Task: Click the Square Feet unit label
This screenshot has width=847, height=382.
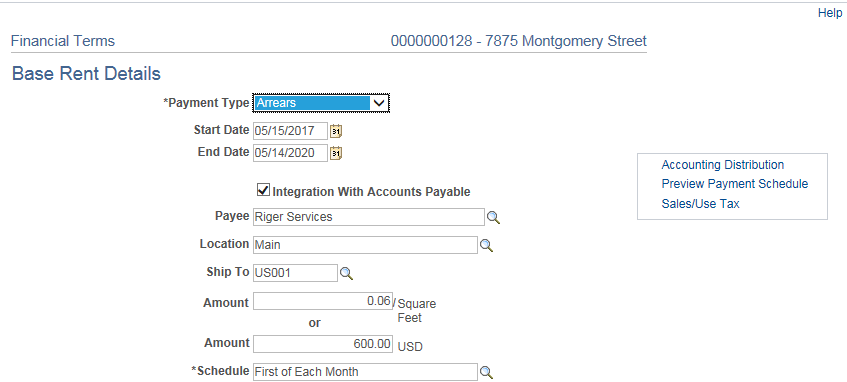Action: 416,311
